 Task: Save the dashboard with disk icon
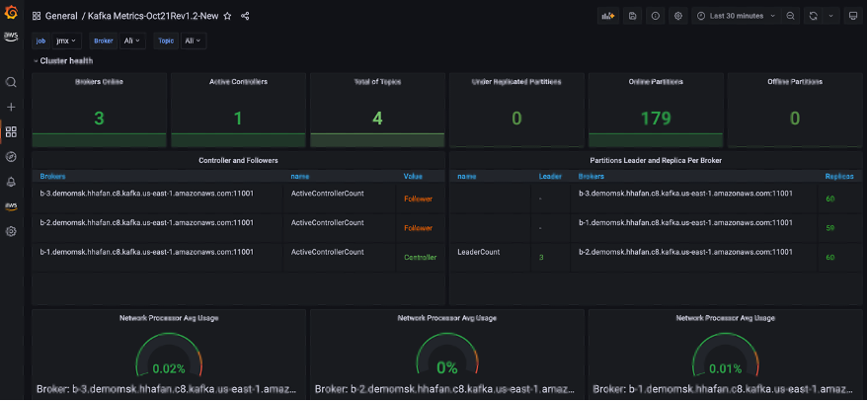click(x=633, y=16)
